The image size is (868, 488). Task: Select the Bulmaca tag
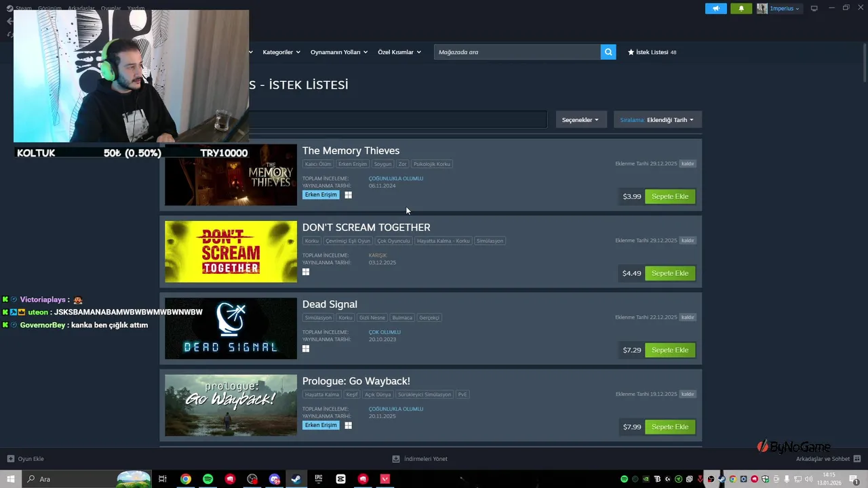pos(402,317)
